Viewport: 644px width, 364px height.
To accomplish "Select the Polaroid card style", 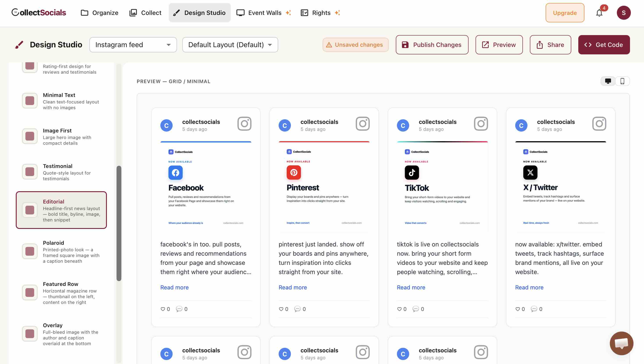I will point(61,251).
